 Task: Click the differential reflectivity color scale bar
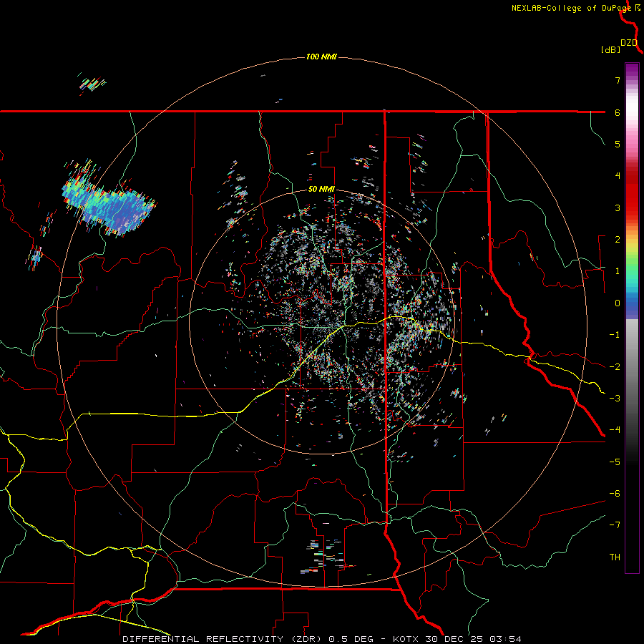pos(632,318)
